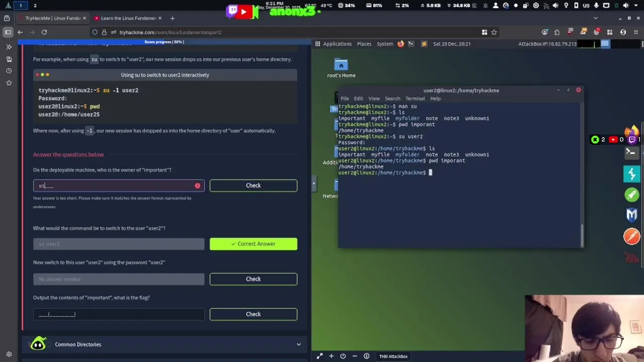Open the AttackBox Places menu

point(364,44)
